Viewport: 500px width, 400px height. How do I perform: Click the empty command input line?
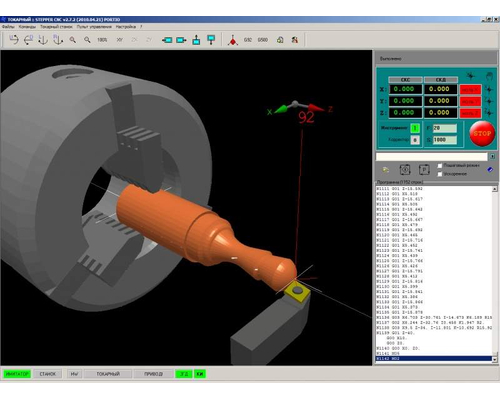[x=432, y=156]
